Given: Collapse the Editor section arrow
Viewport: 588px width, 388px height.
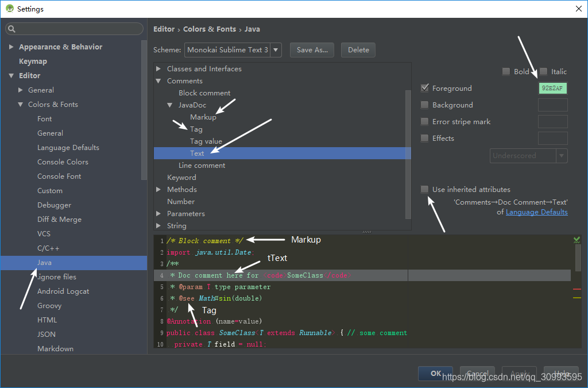Looking at the screenshot, I should point(11,75).
